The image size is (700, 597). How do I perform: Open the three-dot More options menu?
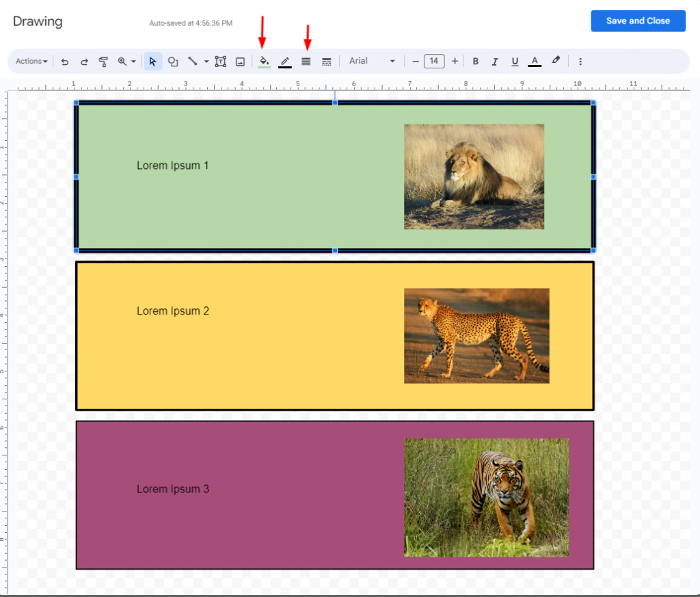coord(580,62)
